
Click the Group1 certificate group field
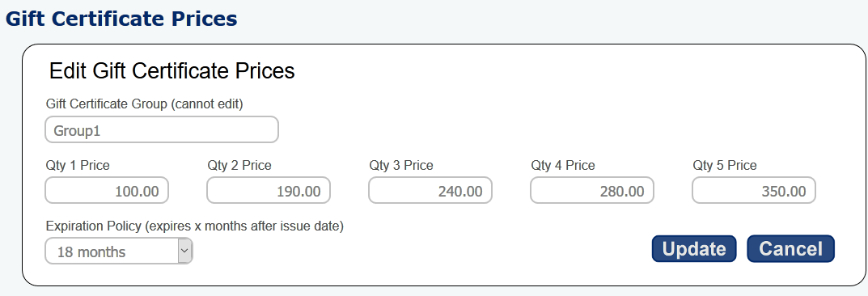point(162,130)
